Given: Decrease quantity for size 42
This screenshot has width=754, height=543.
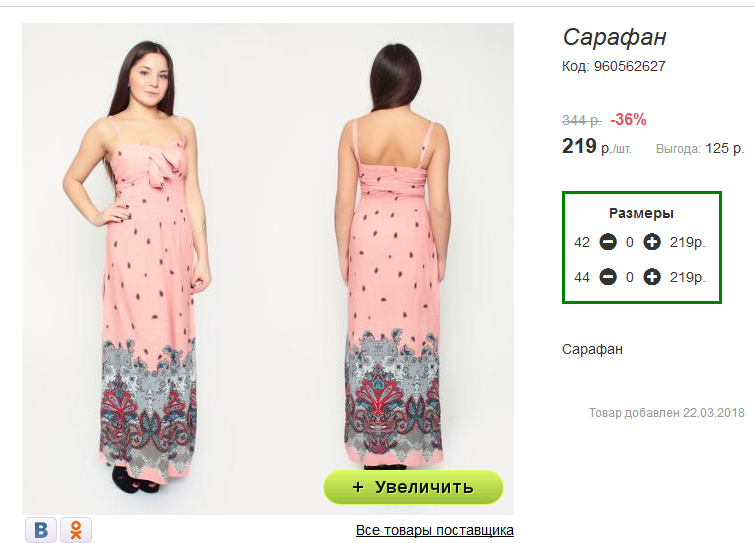Looking at the screenshot, I should coord(608,242).
